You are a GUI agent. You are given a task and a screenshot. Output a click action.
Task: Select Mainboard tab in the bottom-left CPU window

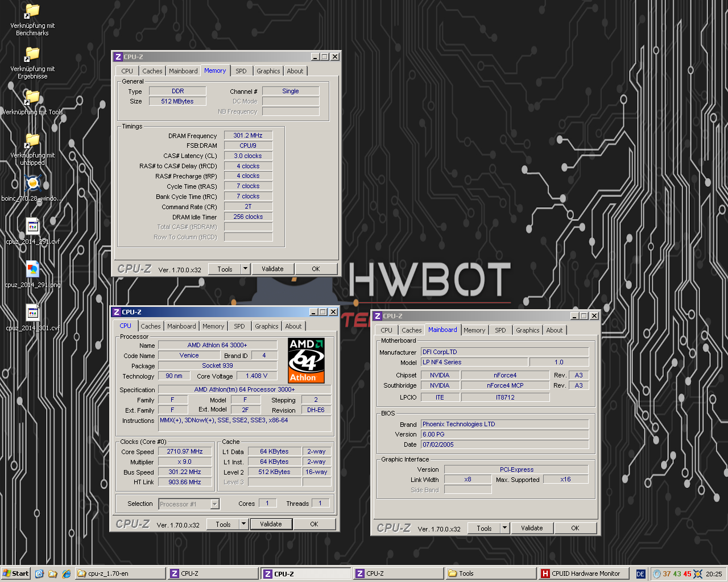[181, 326]
